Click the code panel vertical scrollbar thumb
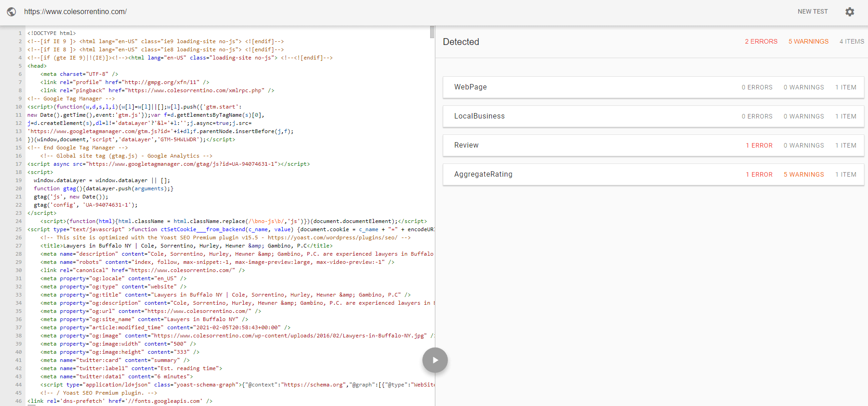Image resolution: width=868 pixels, height=406 pixels. [432, 32]
